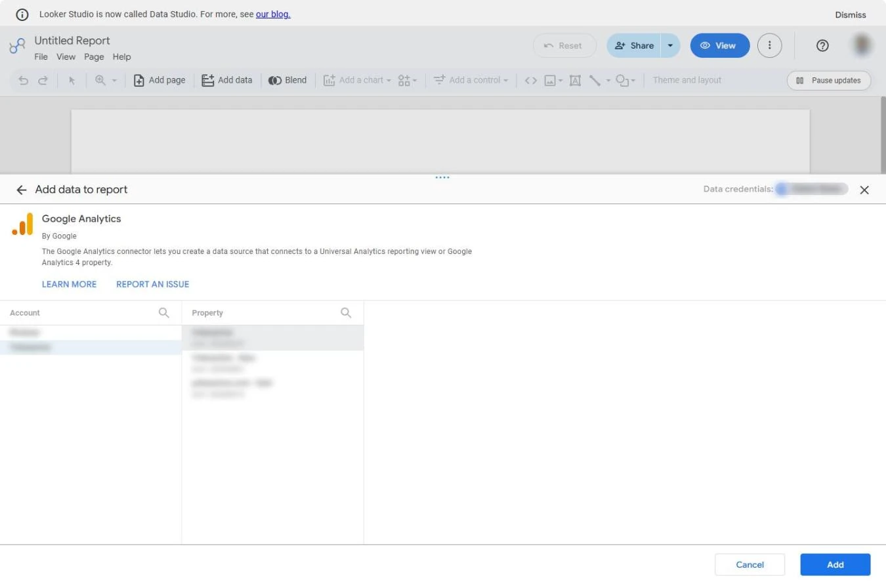Image resolution: width=886 pixels, height=588 pixels.
Task: Click the Account column search icon
Action: pos(164,313)
